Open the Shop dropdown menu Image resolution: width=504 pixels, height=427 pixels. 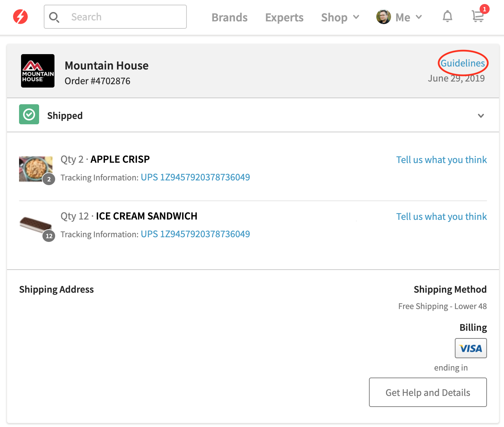340,17
